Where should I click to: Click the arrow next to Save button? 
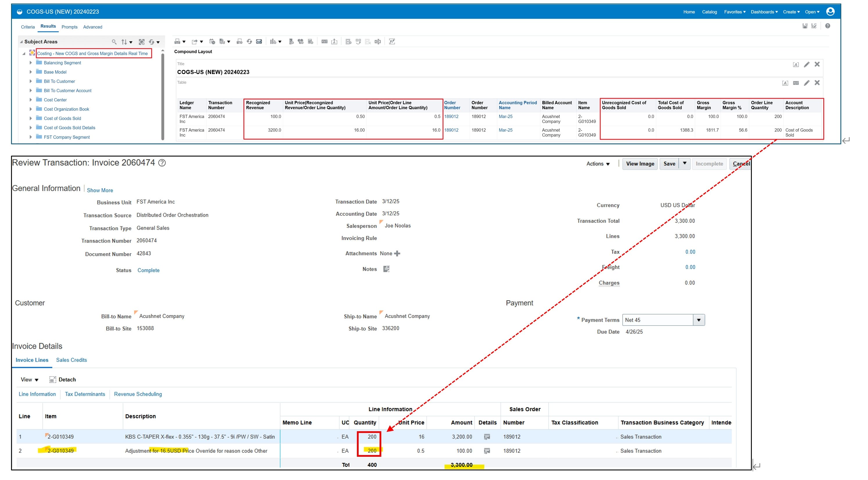[684, 163]
